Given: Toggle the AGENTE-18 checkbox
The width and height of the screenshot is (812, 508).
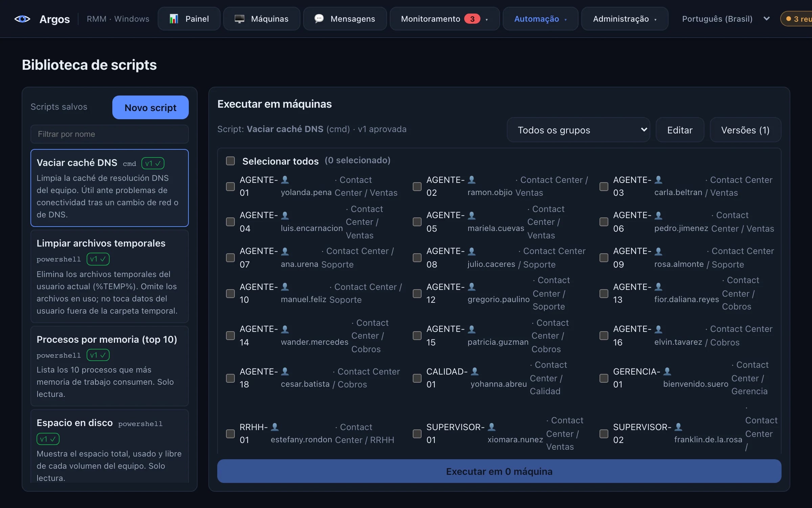Looking at the screenshot, I should tap(230, 378).
